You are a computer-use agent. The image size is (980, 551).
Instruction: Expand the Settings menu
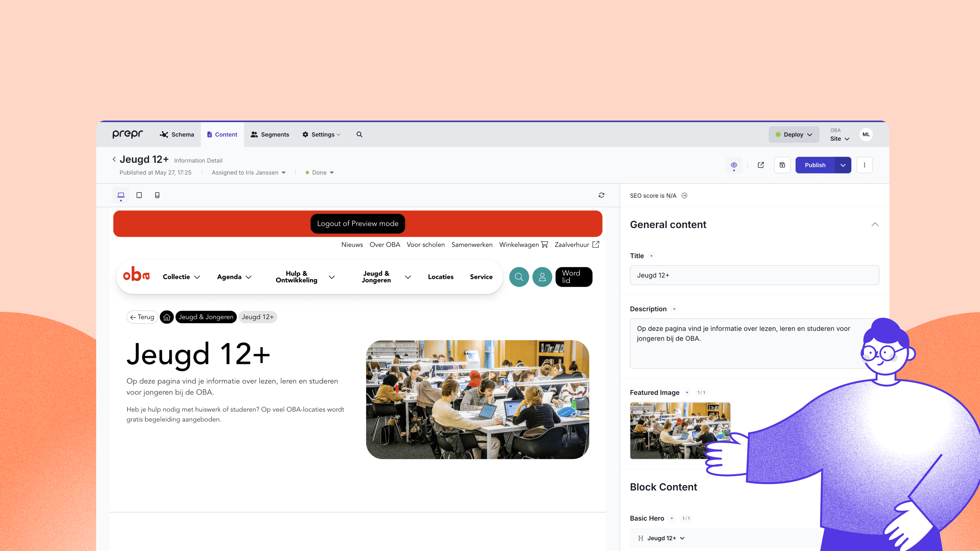pyautogui.click(x=322, y=135)
